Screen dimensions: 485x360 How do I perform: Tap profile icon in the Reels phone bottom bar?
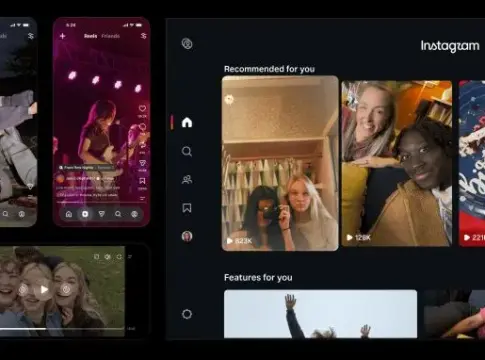[x=134, y=214]
